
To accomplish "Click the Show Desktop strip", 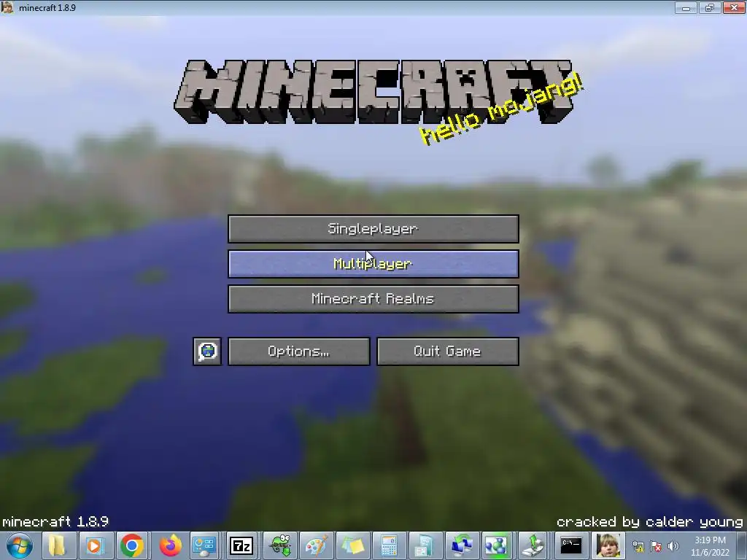I will [742, 545].
